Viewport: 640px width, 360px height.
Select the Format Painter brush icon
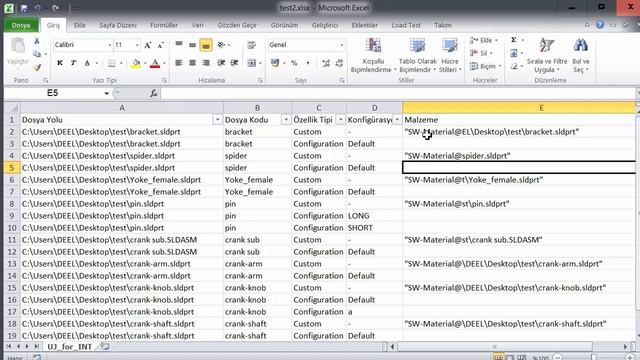(37, 67)
